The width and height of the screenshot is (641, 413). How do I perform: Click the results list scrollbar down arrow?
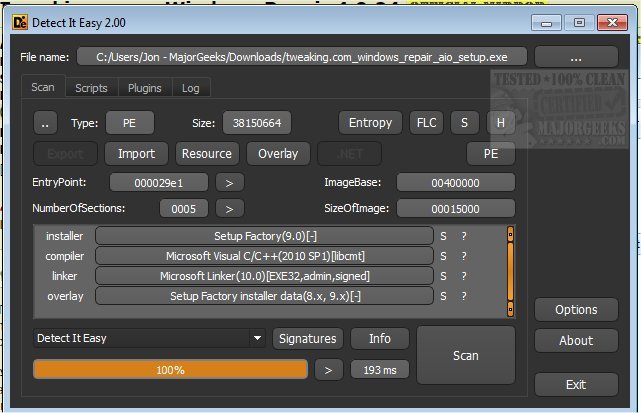pos(510,309)
